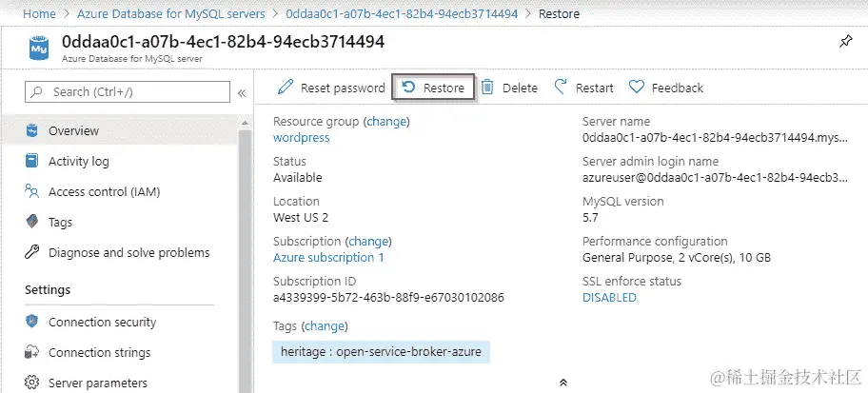The image size is (868, 393).
Task: Click the Activity log icon
Action: (32, 161)
